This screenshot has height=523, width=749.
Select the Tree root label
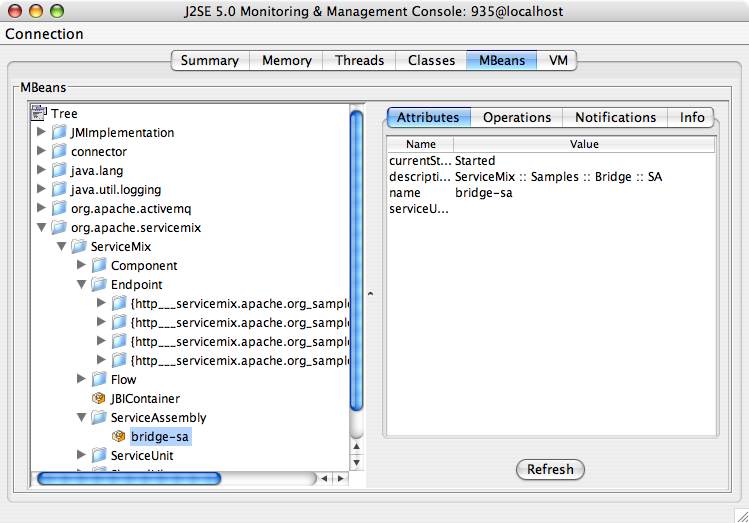(x=64, y=114)
